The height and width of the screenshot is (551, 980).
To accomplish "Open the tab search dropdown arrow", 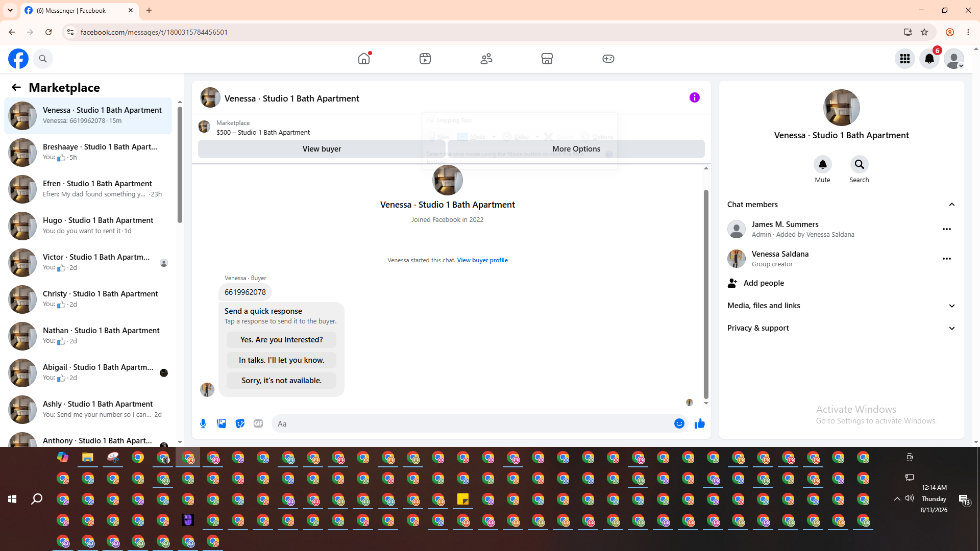I will click(10, 10).
